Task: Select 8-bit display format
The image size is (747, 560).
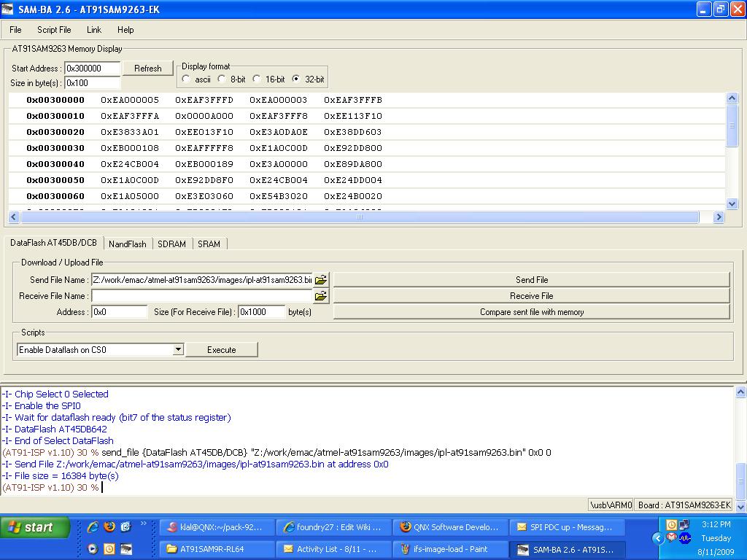Action: (222, 79)
